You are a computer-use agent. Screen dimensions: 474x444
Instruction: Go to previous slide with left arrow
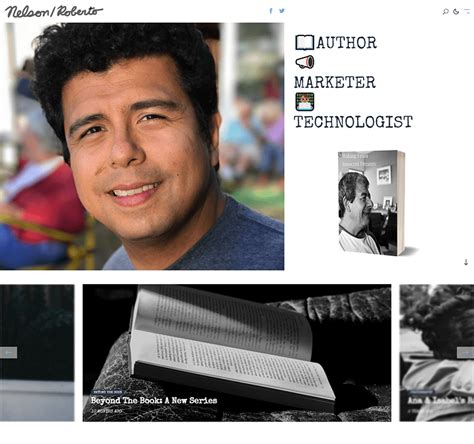(8, 353)
